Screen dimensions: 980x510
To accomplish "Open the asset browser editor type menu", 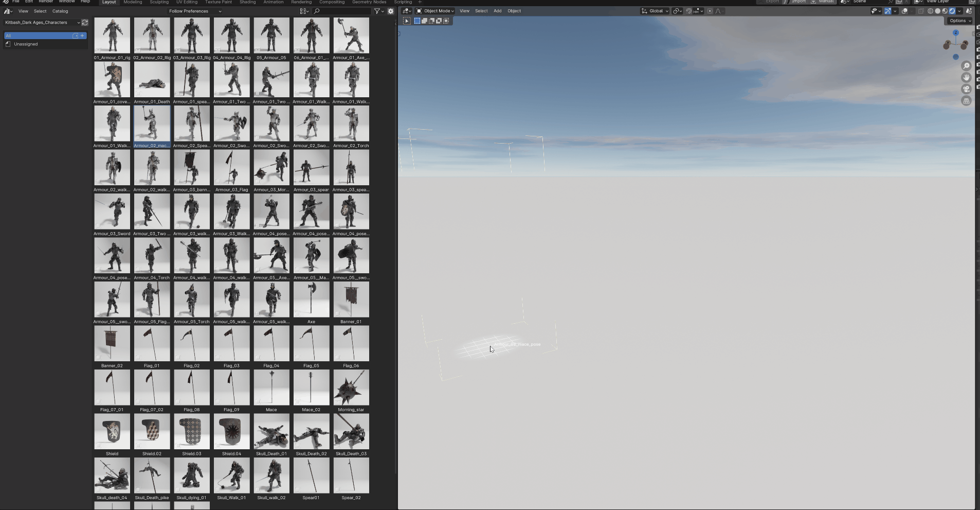I will [8, 11].
